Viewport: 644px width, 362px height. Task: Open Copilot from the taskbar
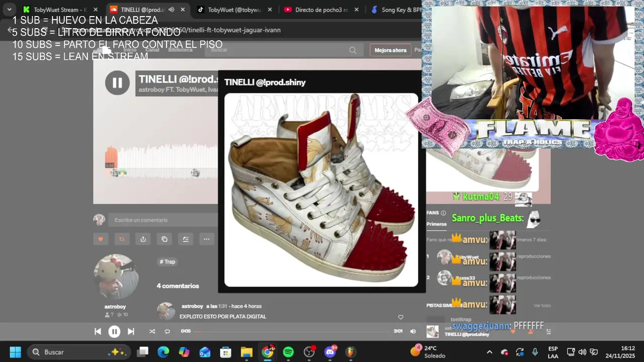pyautogui.click(x=184, y=352)
